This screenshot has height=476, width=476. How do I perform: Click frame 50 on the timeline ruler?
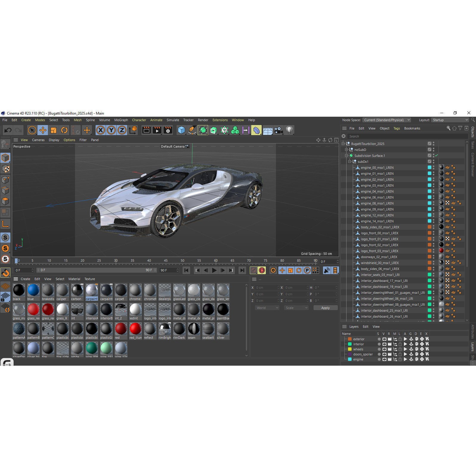(182, 261)
